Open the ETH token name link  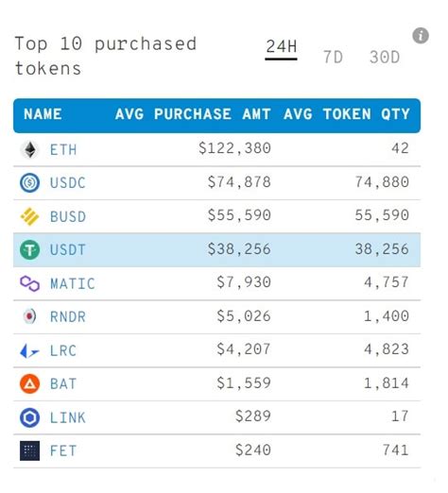[63, 150]
